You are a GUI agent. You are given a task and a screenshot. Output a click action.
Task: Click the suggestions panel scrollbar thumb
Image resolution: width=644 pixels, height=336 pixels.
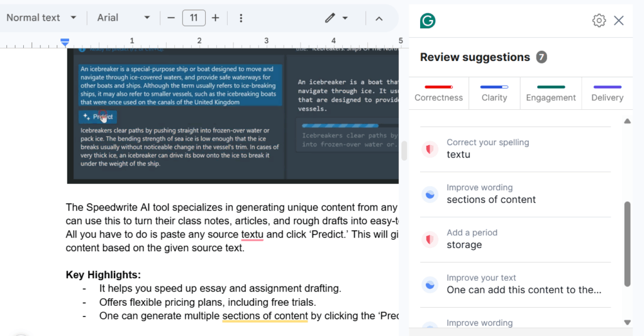(627, 244)
